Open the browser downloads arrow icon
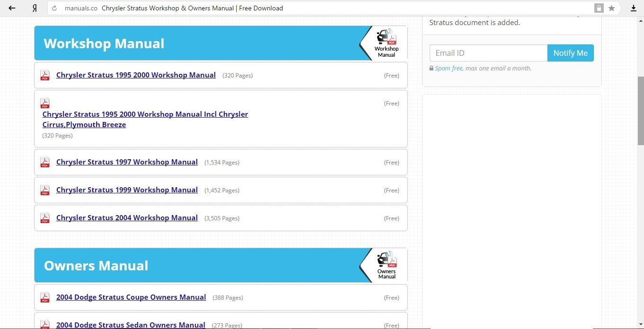Image resolution: width=644 pixels, height=329 pixels. pos(634,8)
